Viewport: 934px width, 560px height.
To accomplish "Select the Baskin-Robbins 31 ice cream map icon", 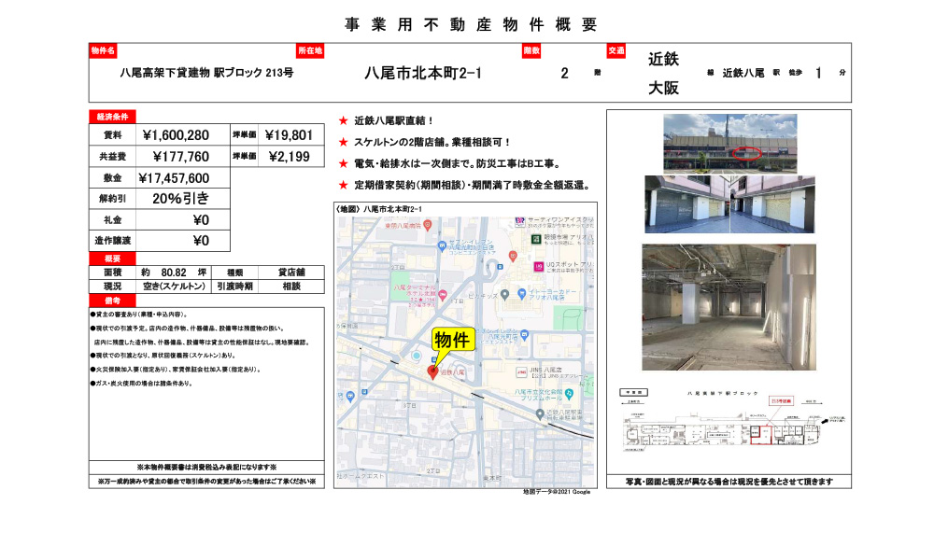I will tap(519, 220).
